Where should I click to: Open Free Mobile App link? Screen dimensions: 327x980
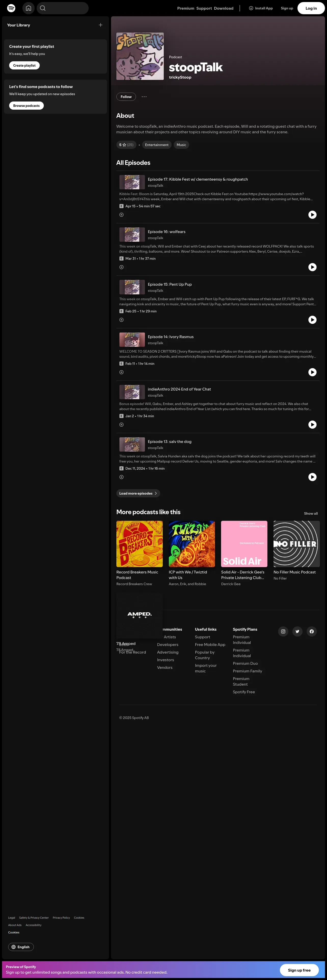[x=210, y=645]
